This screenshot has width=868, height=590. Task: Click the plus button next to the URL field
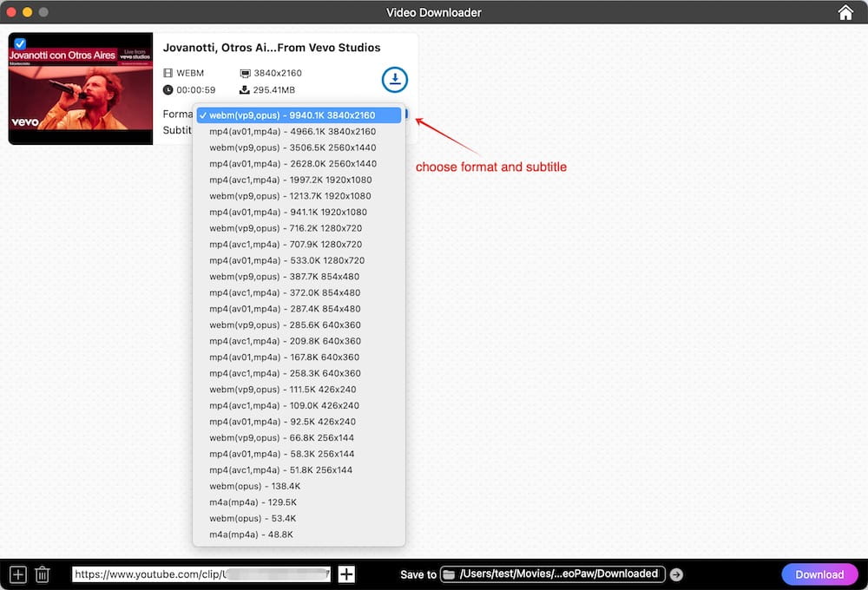[346, 574]
